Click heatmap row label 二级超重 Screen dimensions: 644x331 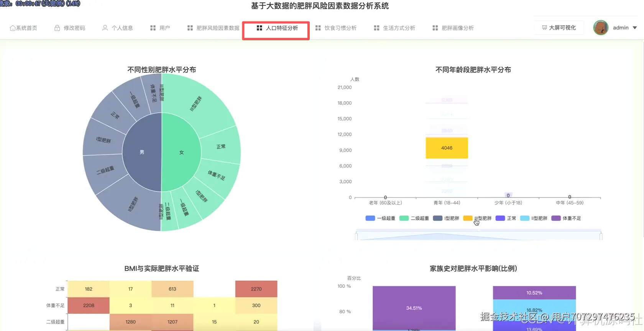coord(56,322)
